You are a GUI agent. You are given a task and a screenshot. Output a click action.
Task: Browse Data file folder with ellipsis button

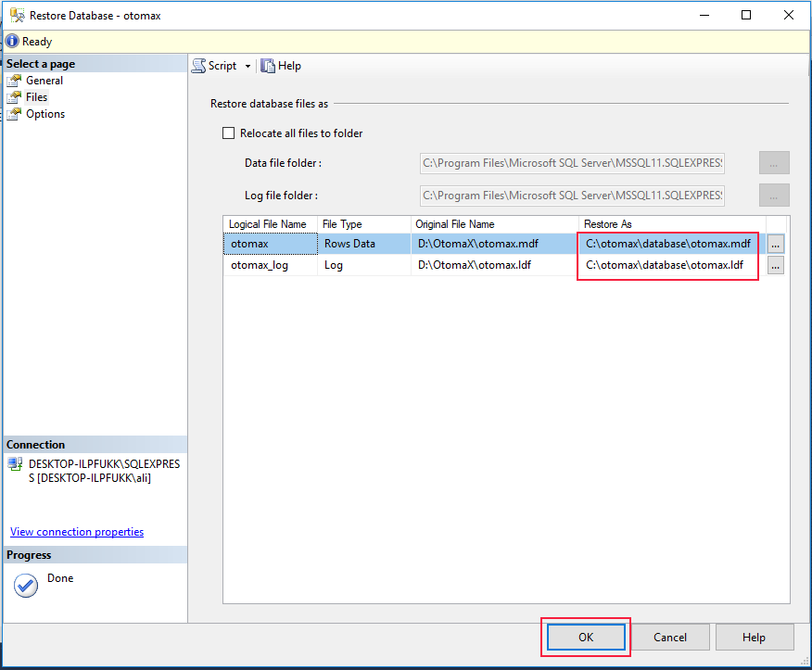pyautogui.click(x=774, y=162)
